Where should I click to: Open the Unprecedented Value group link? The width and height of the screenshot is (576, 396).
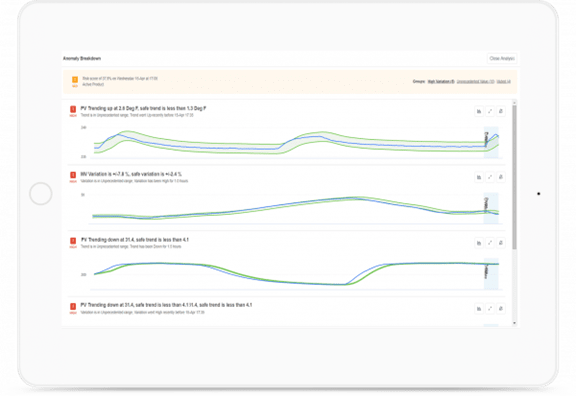[475, 82]
